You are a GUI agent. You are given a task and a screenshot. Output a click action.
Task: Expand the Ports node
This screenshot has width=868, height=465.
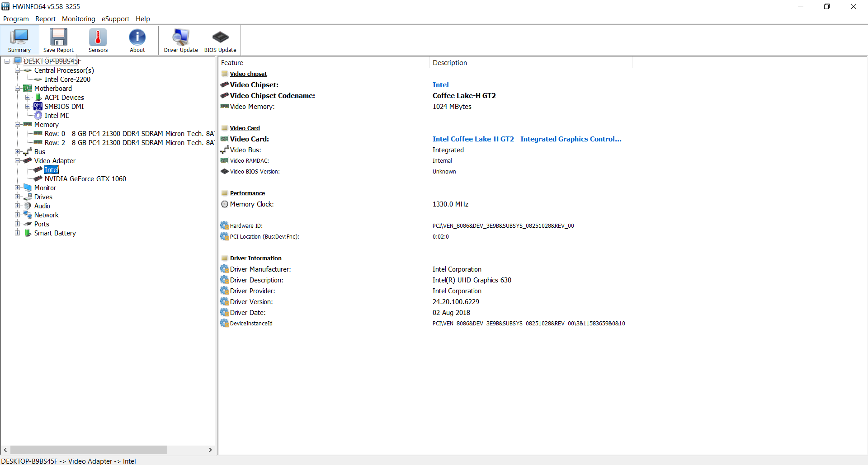[x=17, y=224]
